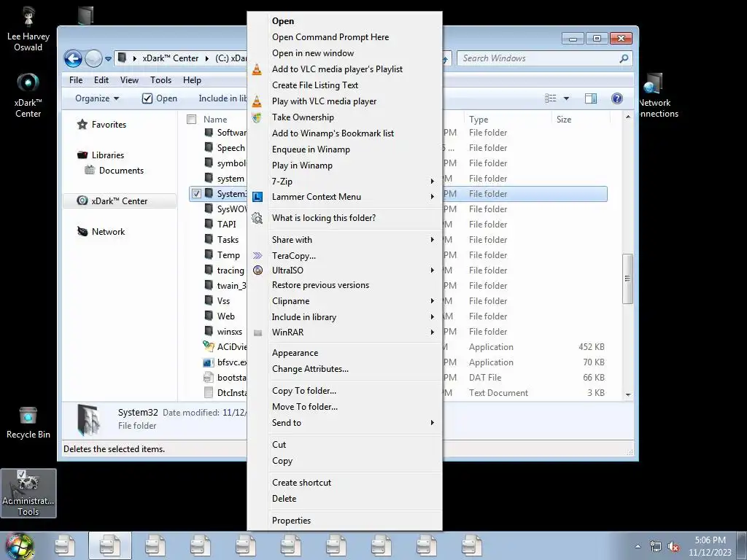Click the WinRAR icon in context menu

[258, 332]
